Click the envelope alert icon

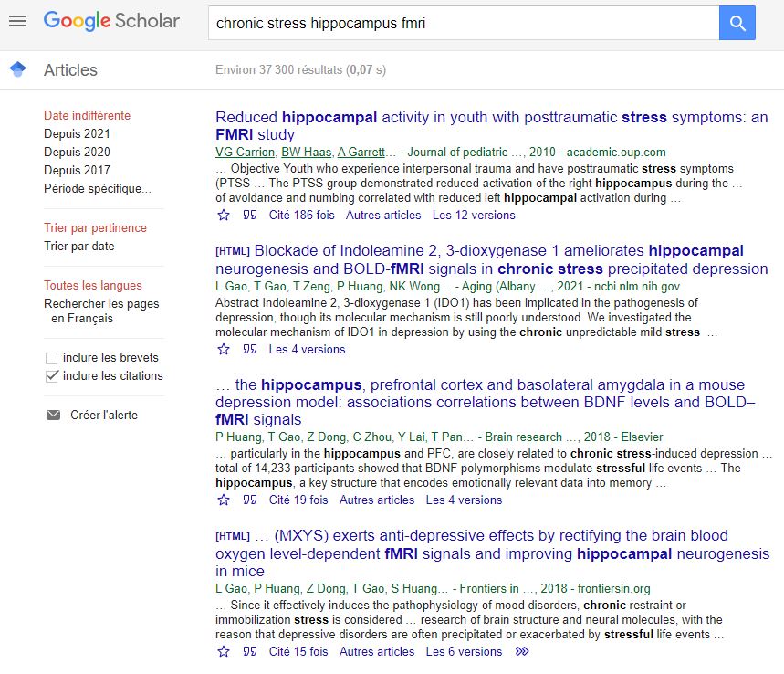click(x=53, y=416)
